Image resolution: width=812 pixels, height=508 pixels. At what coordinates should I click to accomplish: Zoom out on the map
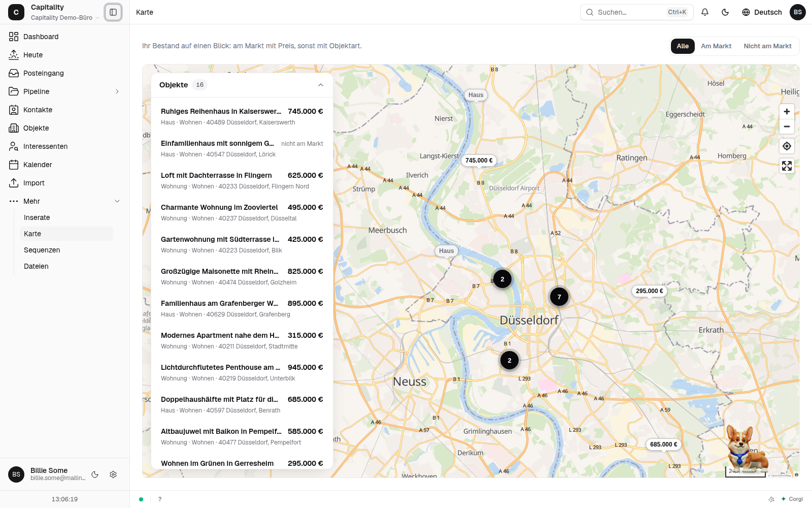tap(787, 126)
